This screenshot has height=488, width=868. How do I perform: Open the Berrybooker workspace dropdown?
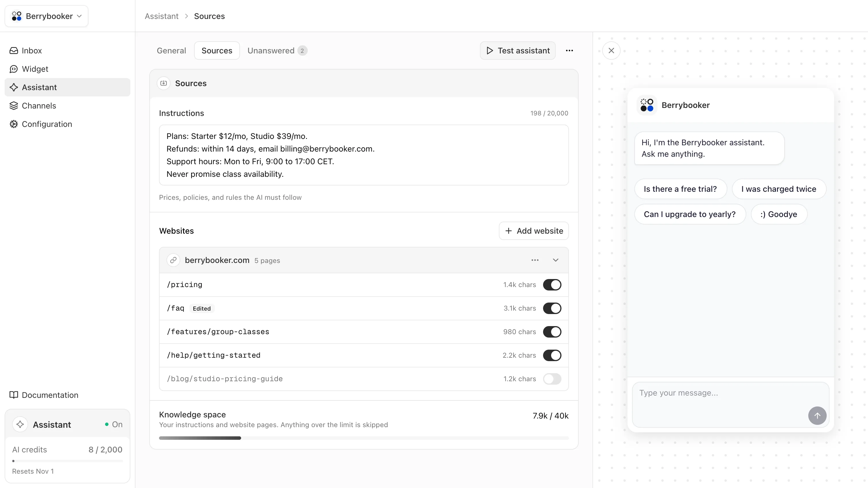(x=46, y=16)
